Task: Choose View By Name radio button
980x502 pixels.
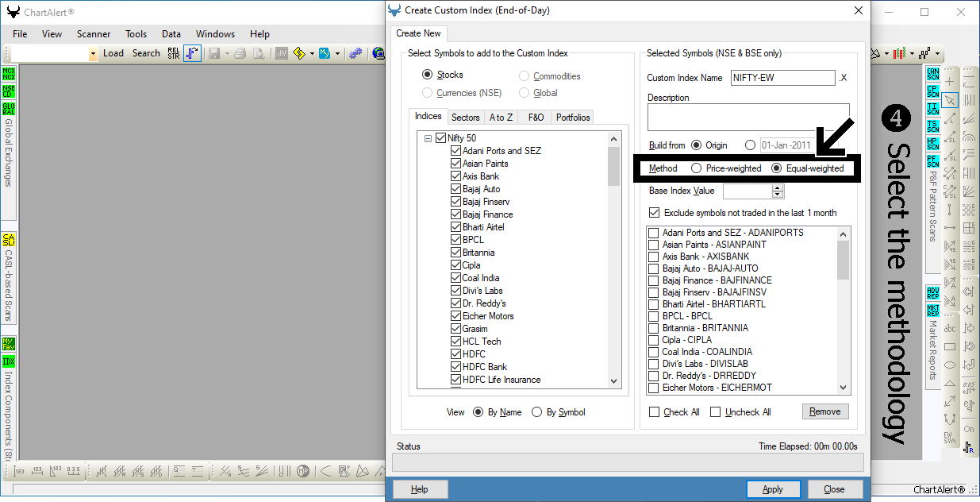Action: coord(478,412)
